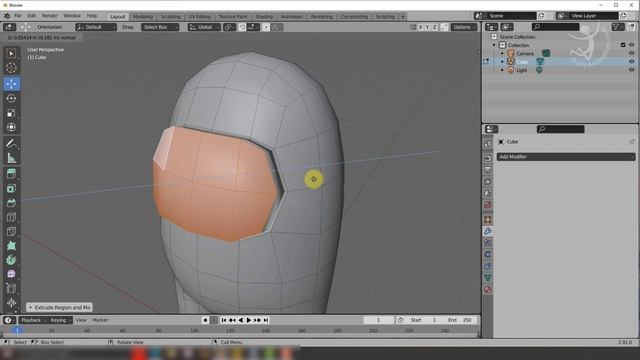Select the Poly Build tool
Viewport: 640px width, 360px height.
point(11,246)
